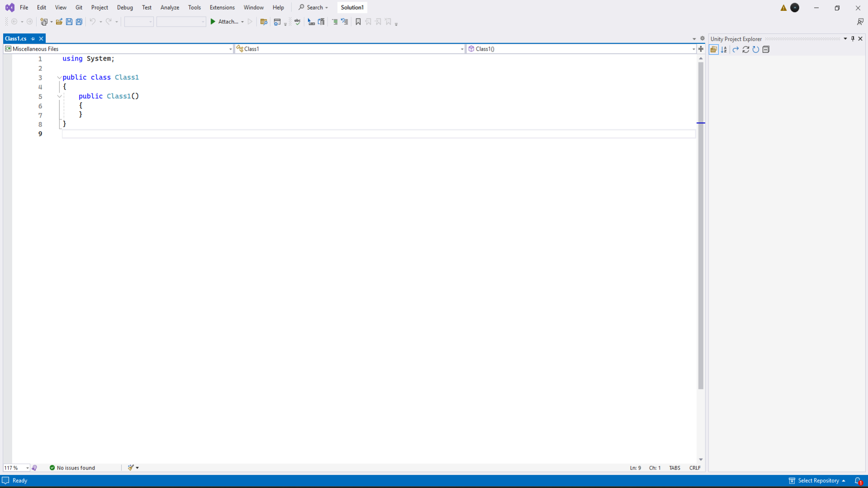Click the Search box in title bar
This screenshot has width=868, height=488.
tap(313, 8)
